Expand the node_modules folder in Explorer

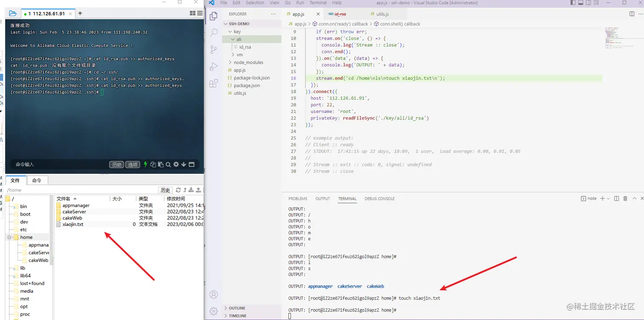[230, 62]
